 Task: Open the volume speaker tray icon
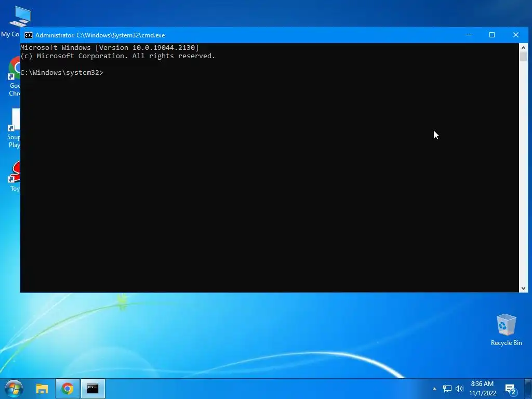(x=459, y=389)
